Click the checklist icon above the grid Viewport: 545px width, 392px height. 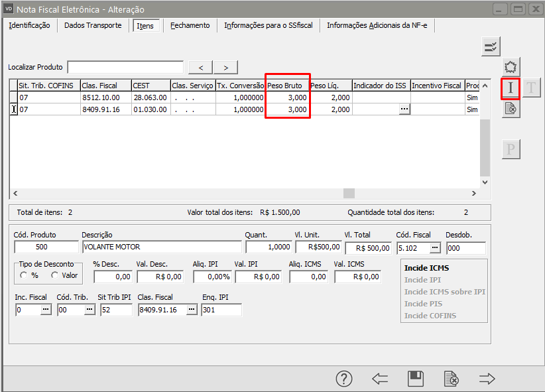[x=491, y=45]
